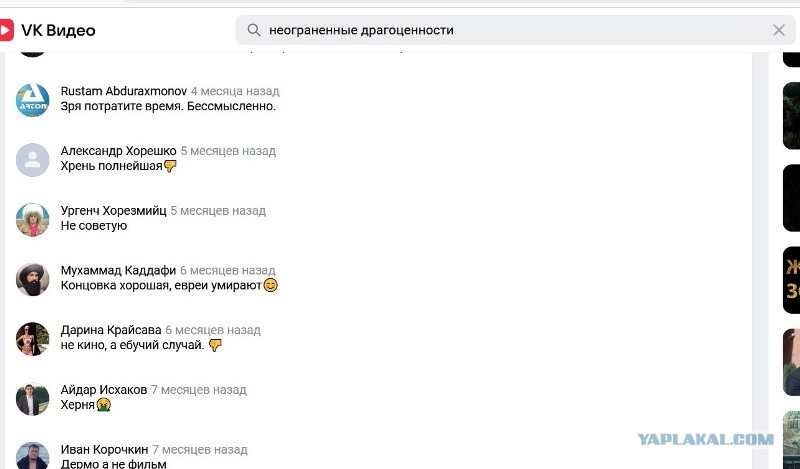Click the VK Видео title text

tap(58, 31)
